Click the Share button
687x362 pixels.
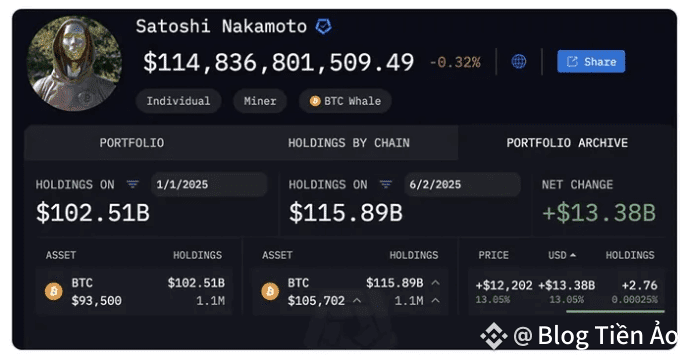pos(591,61)
